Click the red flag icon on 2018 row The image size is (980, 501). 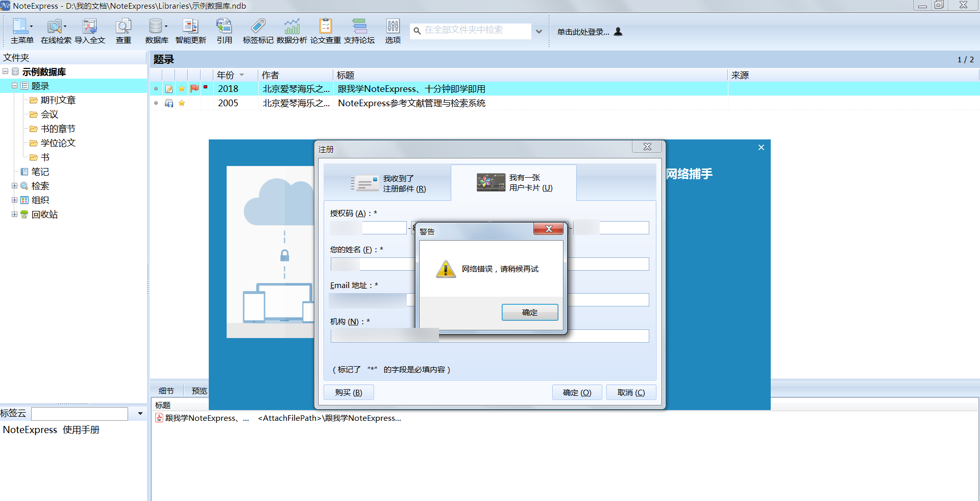(x=194, y=88)
